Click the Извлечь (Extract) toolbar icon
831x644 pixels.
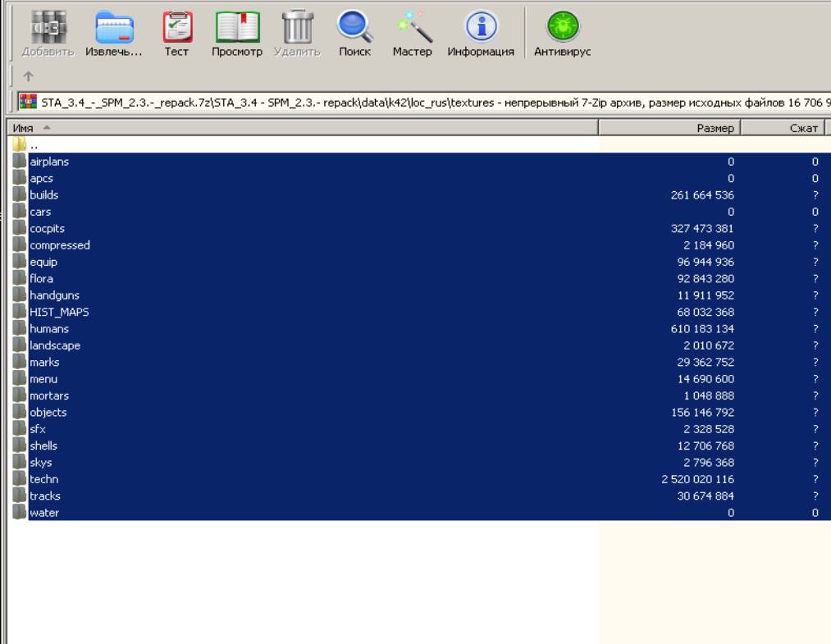[x=115, y=27]
